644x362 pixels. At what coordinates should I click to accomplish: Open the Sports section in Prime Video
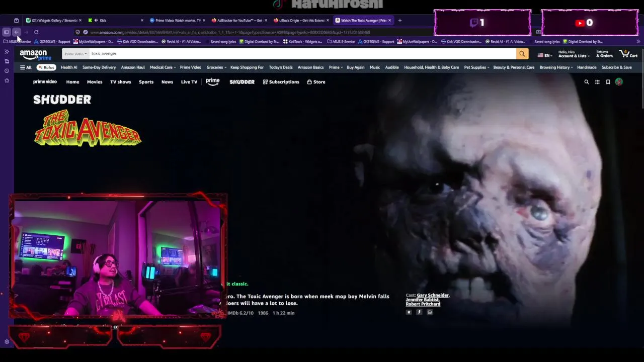(x=146, y=82)
